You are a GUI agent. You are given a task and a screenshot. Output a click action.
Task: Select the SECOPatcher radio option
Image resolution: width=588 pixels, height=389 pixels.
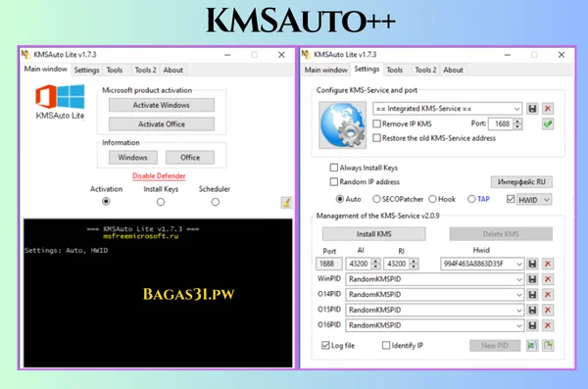pyautogui.click(x=376, y=199)
